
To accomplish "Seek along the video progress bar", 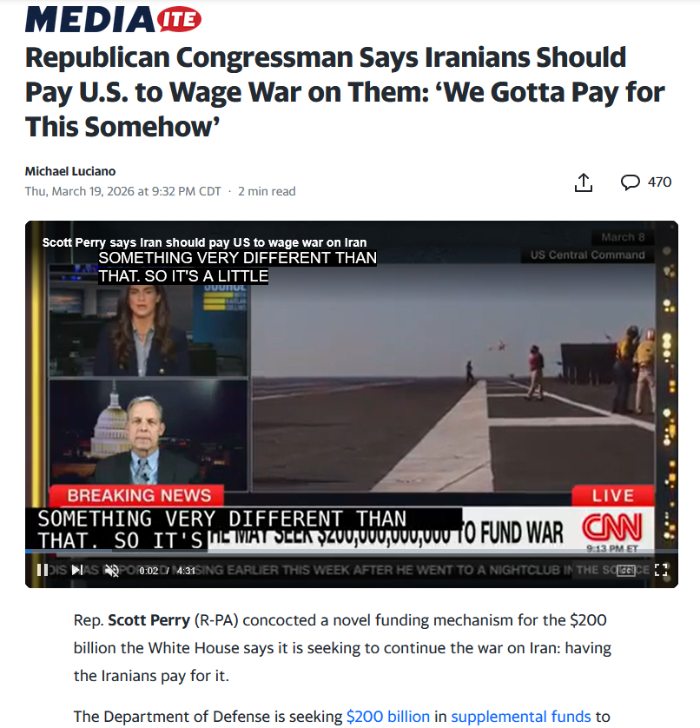I will click(x=352, y=551).
